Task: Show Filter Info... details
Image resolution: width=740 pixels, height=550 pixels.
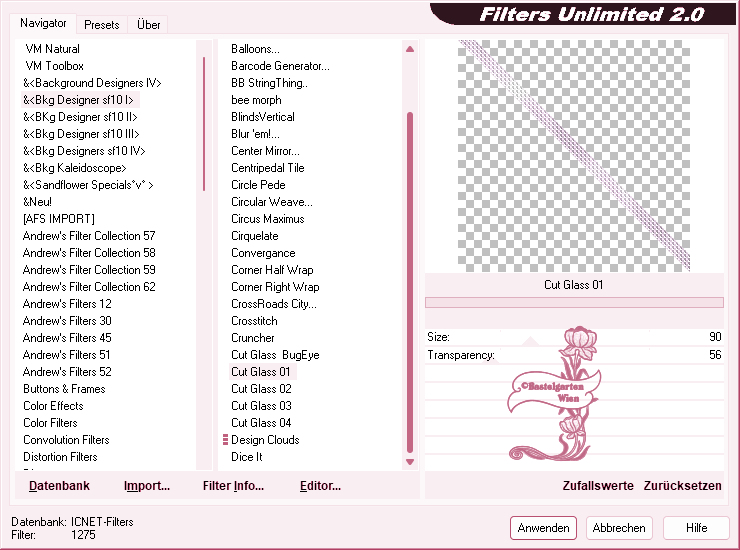Action: (233, 486)
